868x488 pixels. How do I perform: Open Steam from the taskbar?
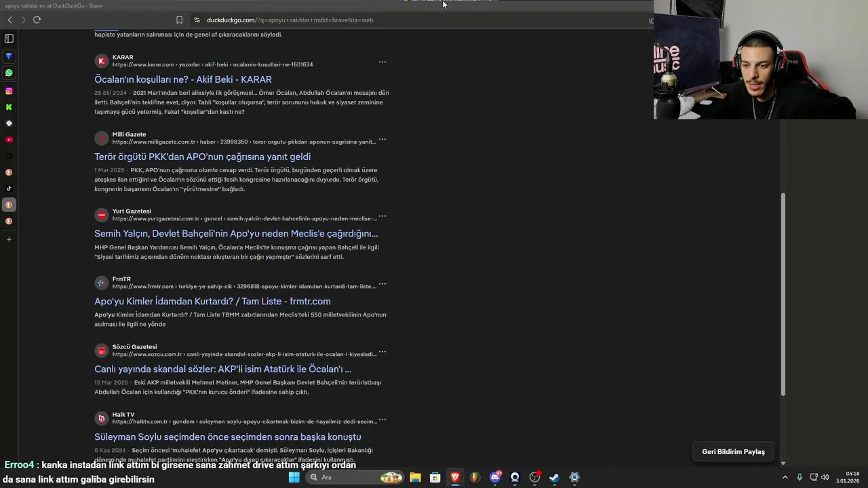(554, 477)
